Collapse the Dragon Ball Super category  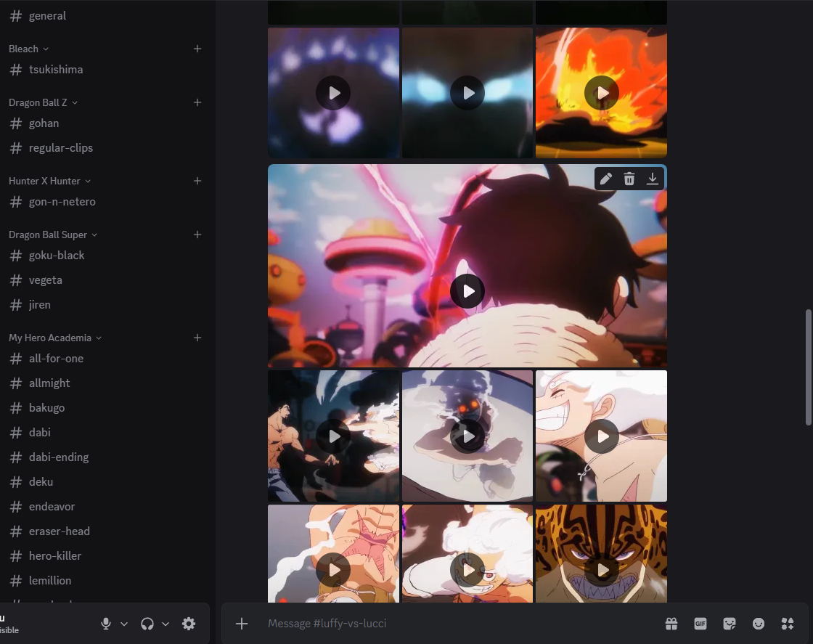point(53,235)
